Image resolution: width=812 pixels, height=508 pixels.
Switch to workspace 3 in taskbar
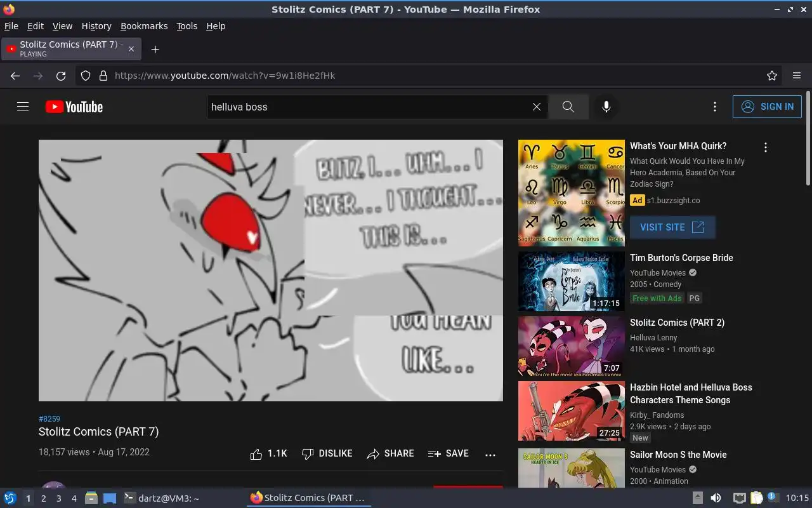(x=58, y=498)
